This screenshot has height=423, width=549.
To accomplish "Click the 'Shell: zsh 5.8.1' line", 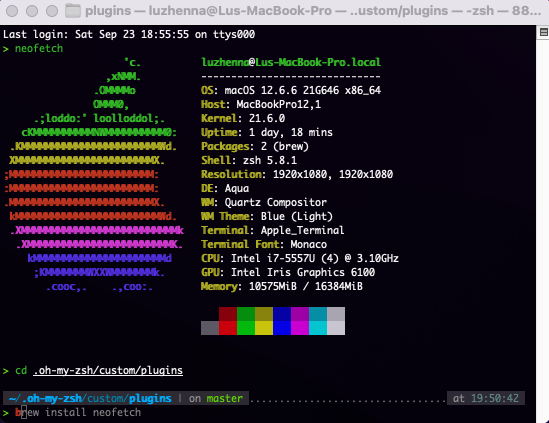I will pyautogui.click(x=249, y=160).
